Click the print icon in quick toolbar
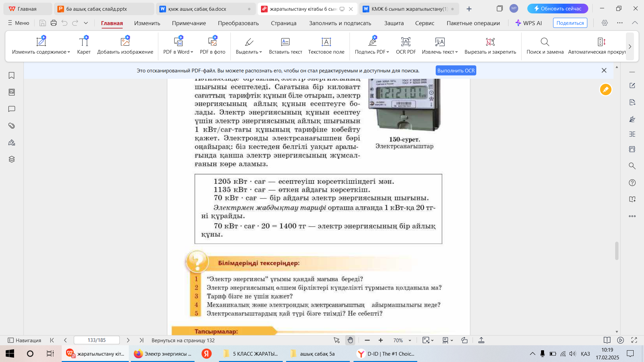 click(54, 23)
